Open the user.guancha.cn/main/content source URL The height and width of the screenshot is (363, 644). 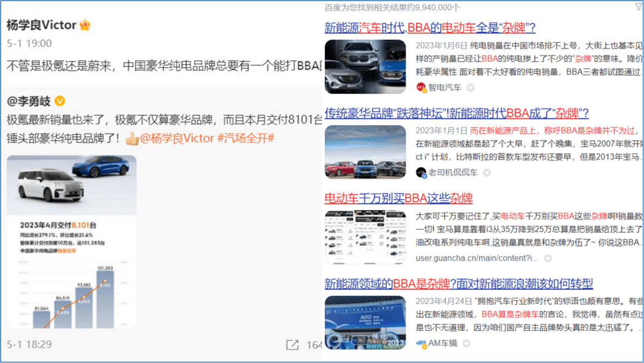[x=477, y=258]
